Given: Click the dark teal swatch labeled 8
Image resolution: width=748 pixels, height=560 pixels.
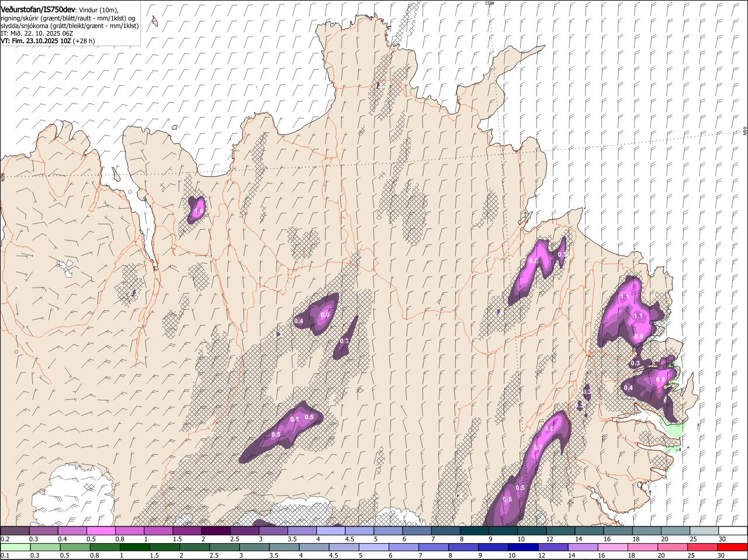Looking at the screenshot, I should tap(475, 531).
